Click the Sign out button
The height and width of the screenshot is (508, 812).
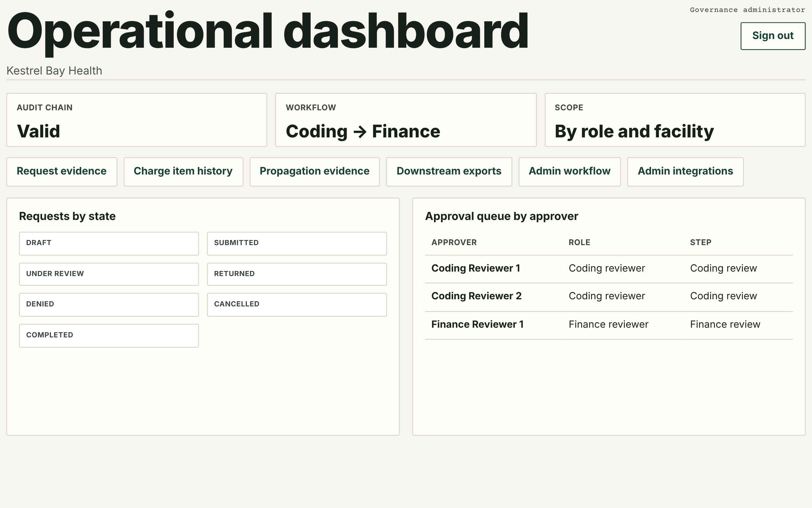pos(773,36)
